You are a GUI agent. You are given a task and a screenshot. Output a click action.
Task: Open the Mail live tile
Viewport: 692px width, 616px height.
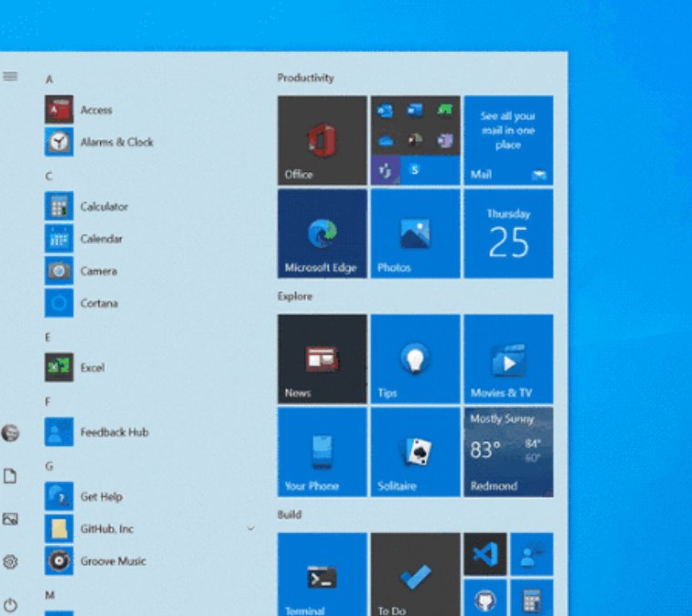(x=508, y=140)
